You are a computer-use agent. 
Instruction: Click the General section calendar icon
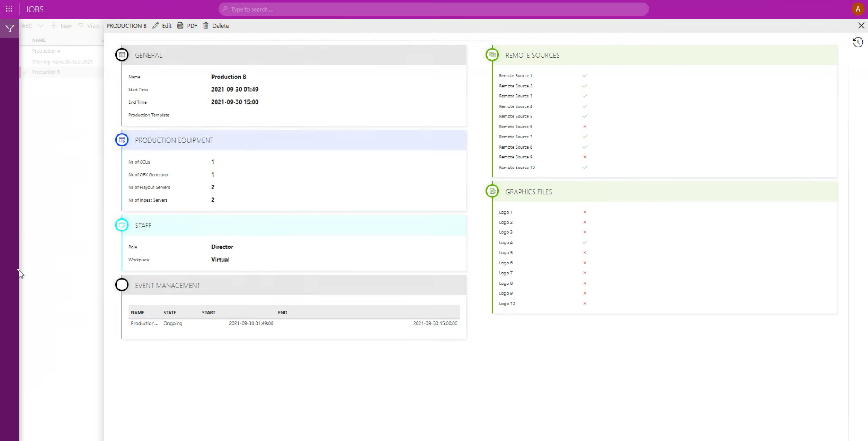[x=122, y=55]
